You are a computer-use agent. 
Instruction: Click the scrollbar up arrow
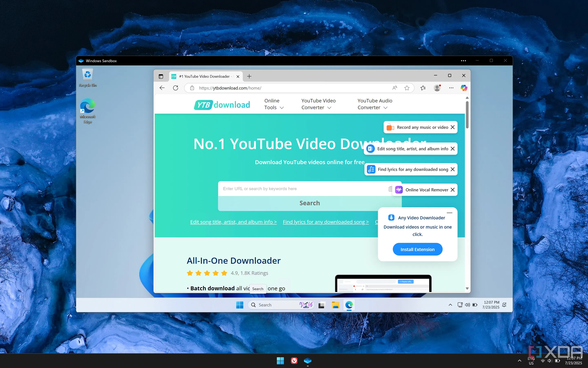coord(467,98)
